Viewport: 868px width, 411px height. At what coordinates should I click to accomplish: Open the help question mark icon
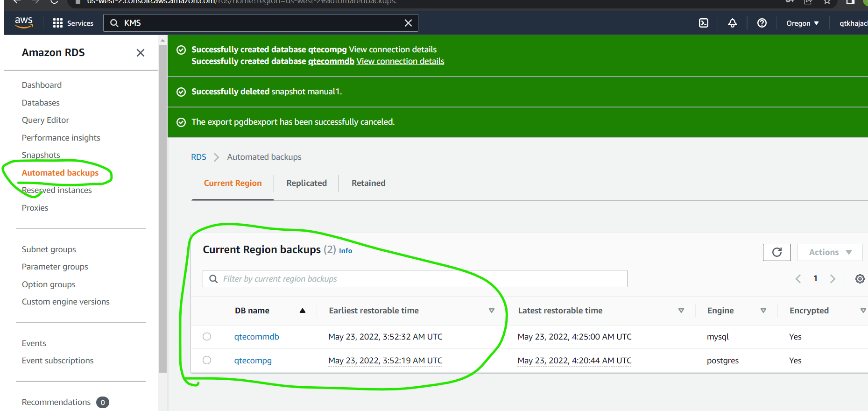(762, 23)
